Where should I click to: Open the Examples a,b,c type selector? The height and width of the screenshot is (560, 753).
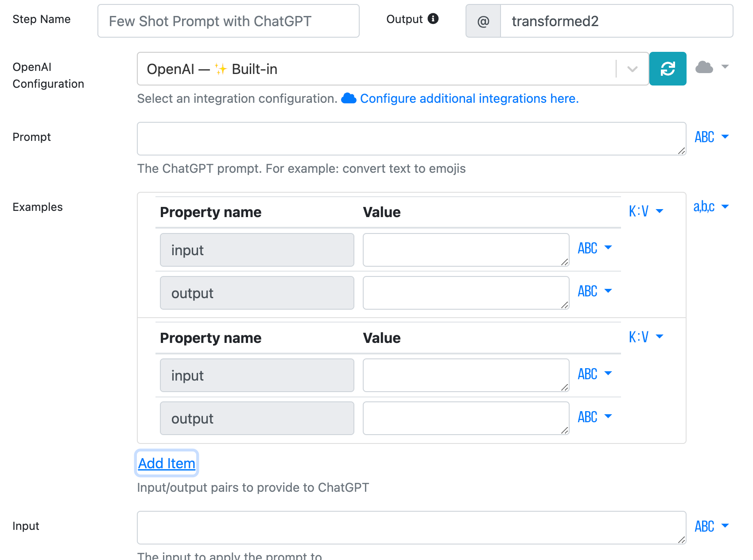[x=711, y=207]
